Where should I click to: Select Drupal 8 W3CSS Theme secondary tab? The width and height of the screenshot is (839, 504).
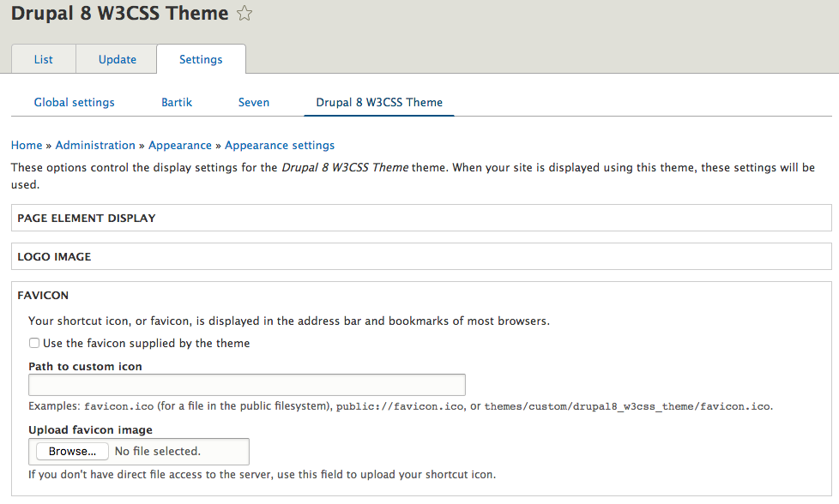(379, 102)
